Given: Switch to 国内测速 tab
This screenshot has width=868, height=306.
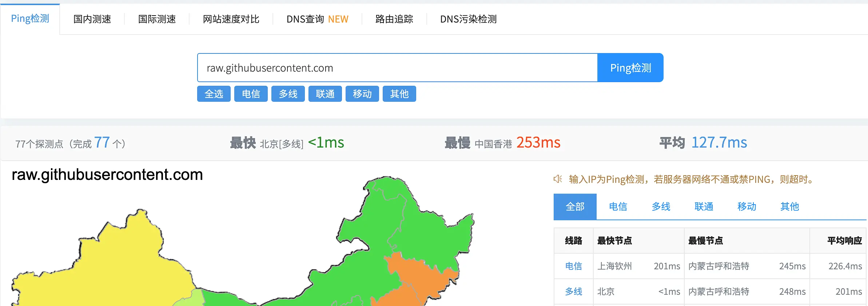Looking at the screenshot, I should coord(92,19).
